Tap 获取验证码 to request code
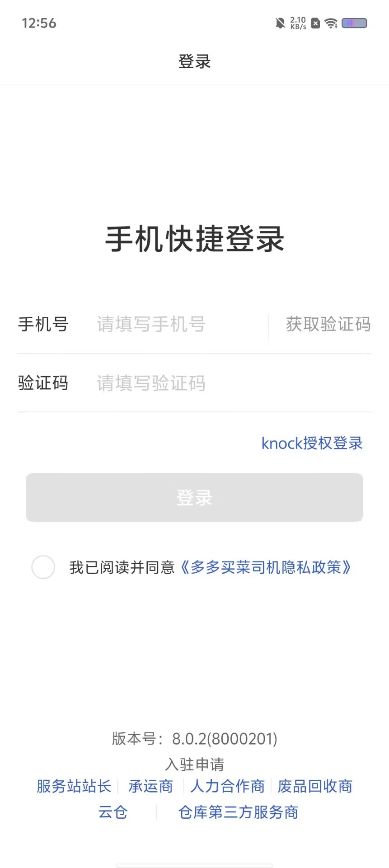This screenshot has width=389, height=868. (328, 324)
